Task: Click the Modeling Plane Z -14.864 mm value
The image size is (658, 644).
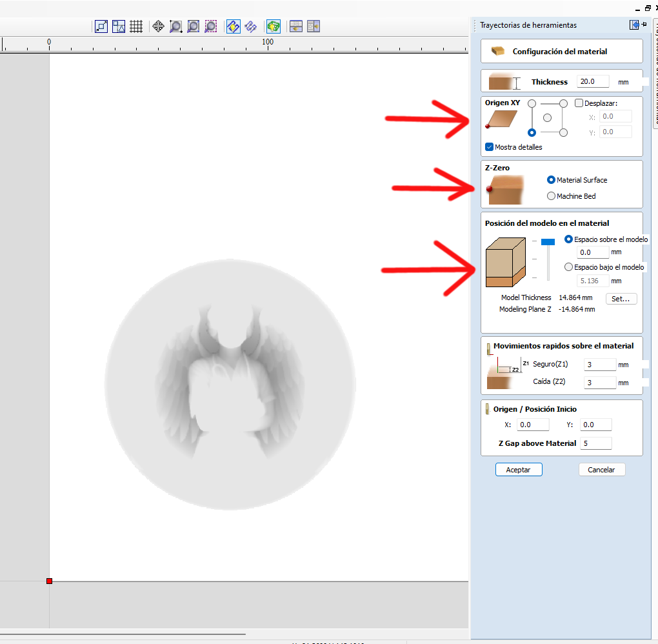Action: (x=577, y=309)
